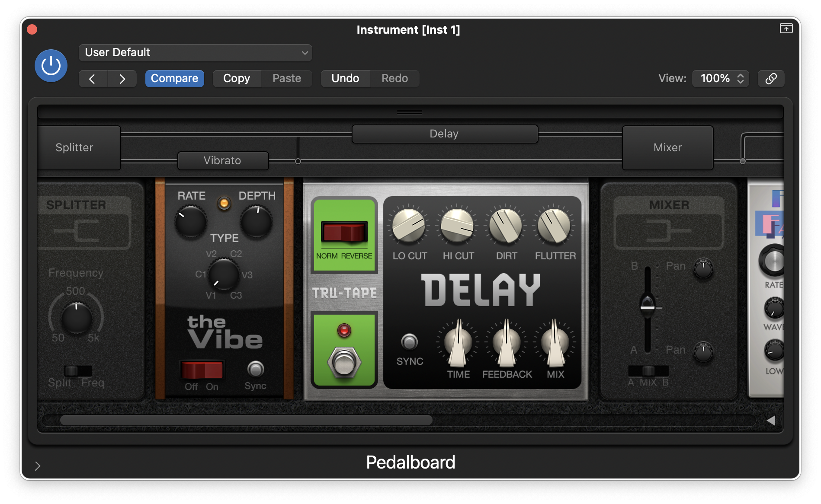The width and height of the screenshot is (821, 504).
Task: Open the View 100% size popup
Action: (x=721, y=79)
